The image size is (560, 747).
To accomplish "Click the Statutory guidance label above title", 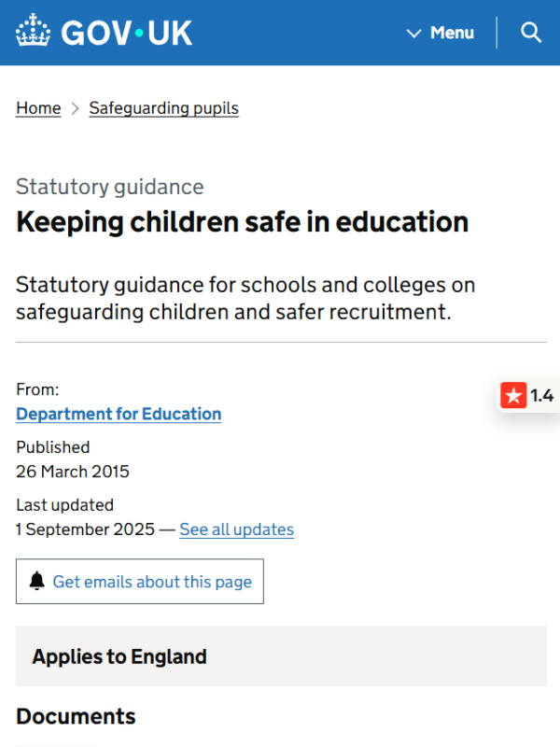I will pyautogui.click(x=109, y=187).
